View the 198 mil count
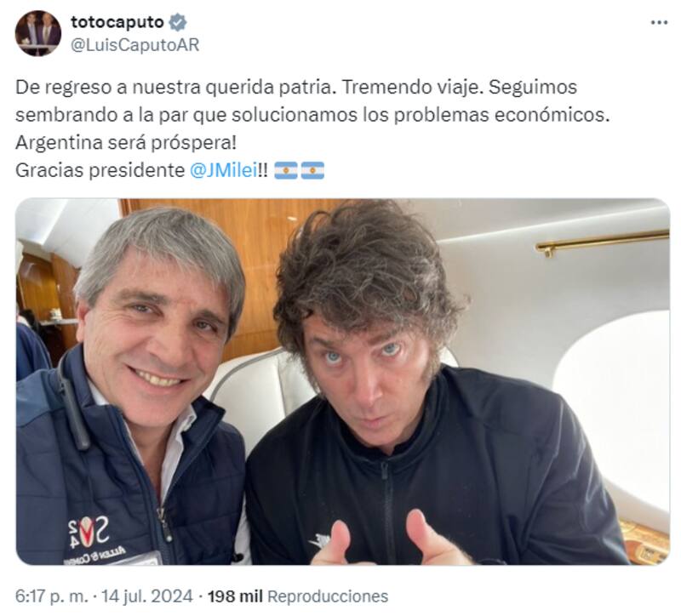Screen dimensions: 681x616 click(235, 596)
